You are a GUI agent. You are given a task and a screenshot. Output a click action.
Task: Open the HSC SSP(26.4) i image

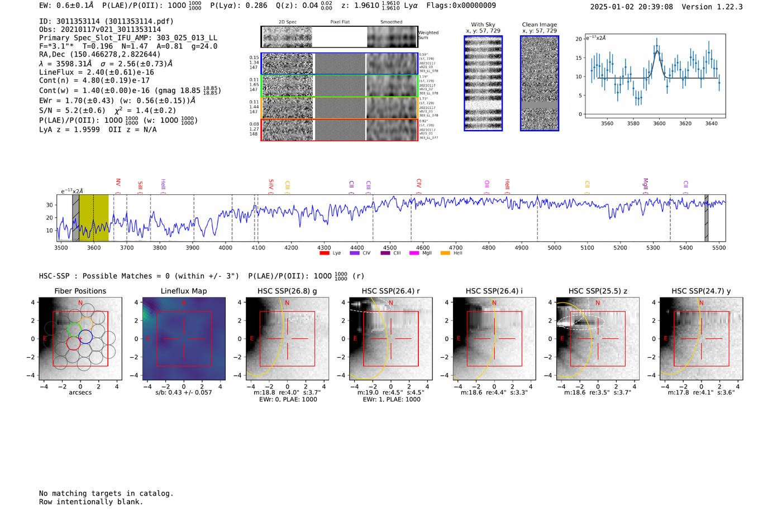(494, 339)
